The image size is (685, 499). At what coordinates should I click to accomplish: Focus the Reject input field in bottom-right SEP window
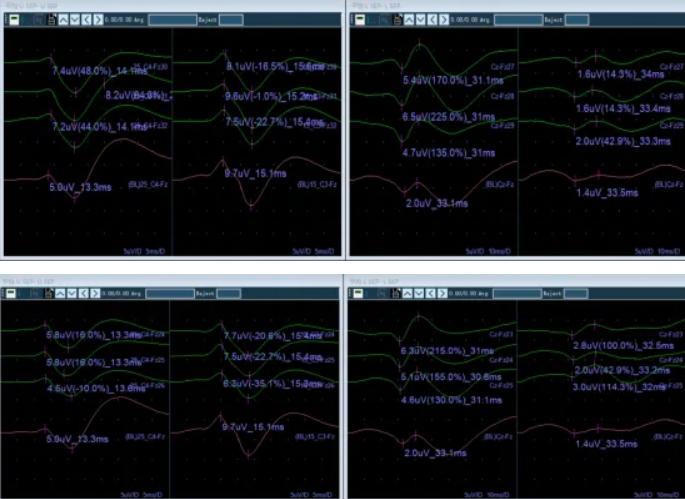[x=576, y=293]
